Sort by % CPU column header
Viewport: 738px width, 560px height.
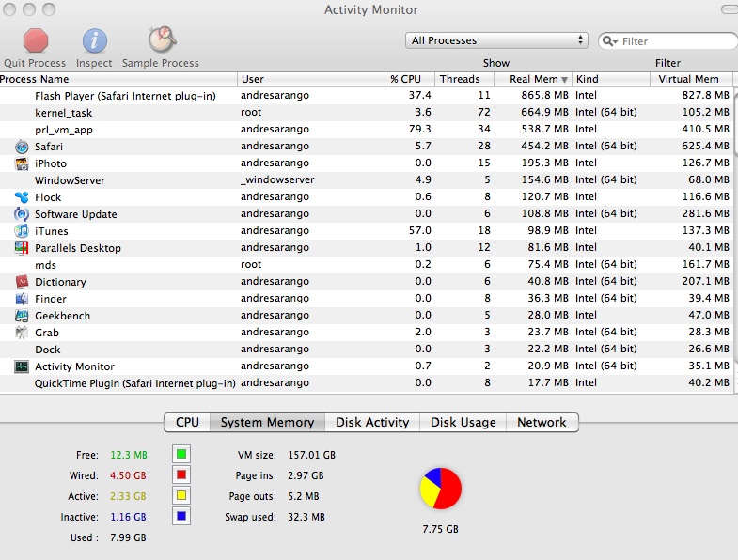pos(410,79)
